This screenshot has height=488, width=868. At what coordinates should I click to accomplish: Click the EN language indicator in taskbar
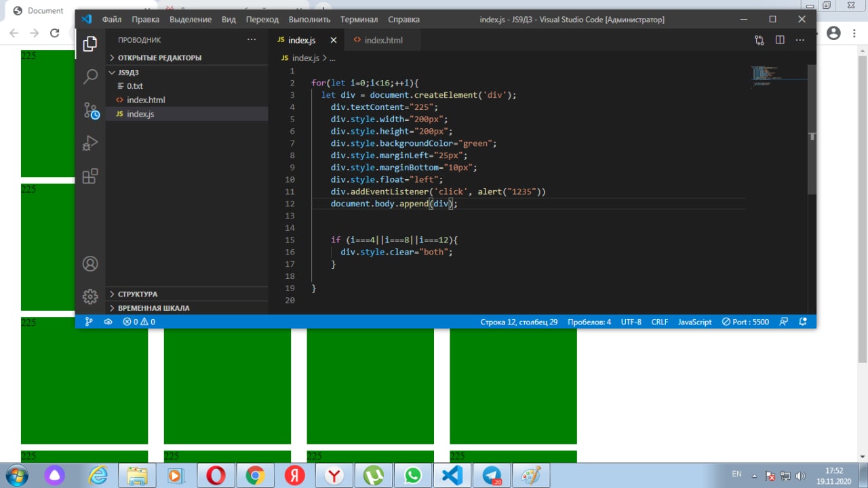(737, 473)
